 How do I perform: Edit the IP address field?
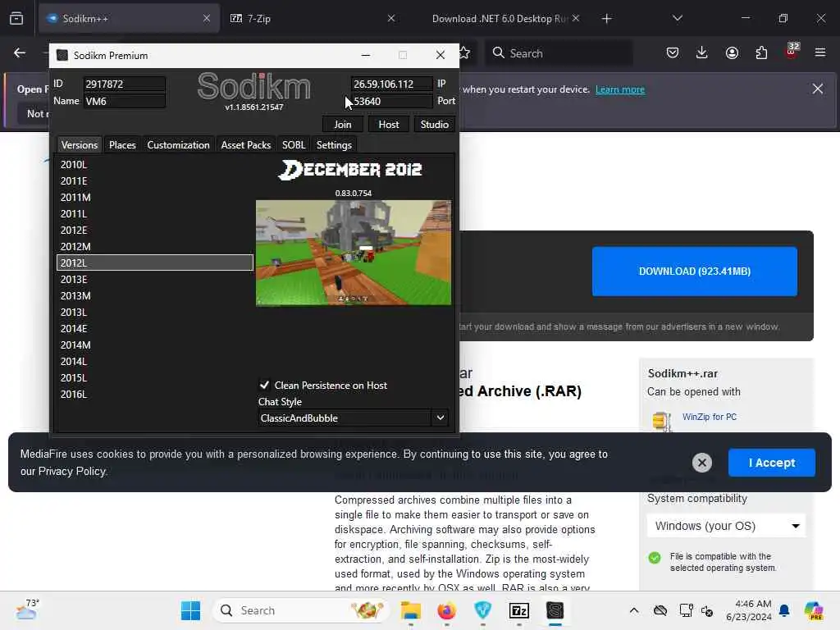[391, 84]
